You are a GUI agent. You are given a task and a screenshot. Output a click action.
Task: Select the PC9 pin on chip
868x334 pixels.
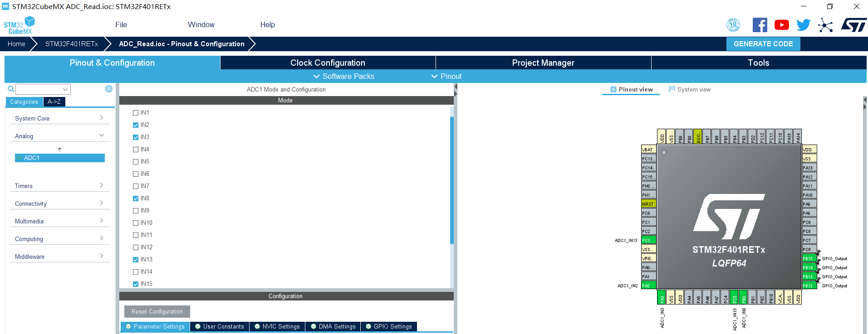(x=809, y=222)
